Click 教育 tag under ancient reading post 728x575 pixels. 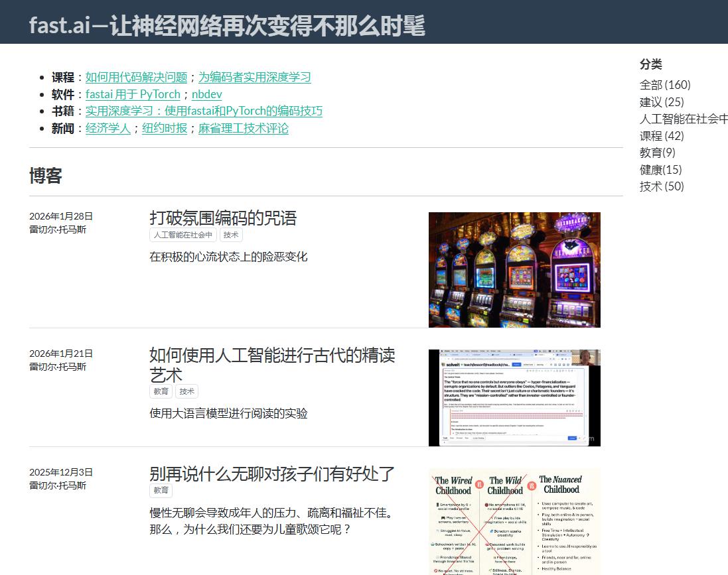[x=161, y=391]
